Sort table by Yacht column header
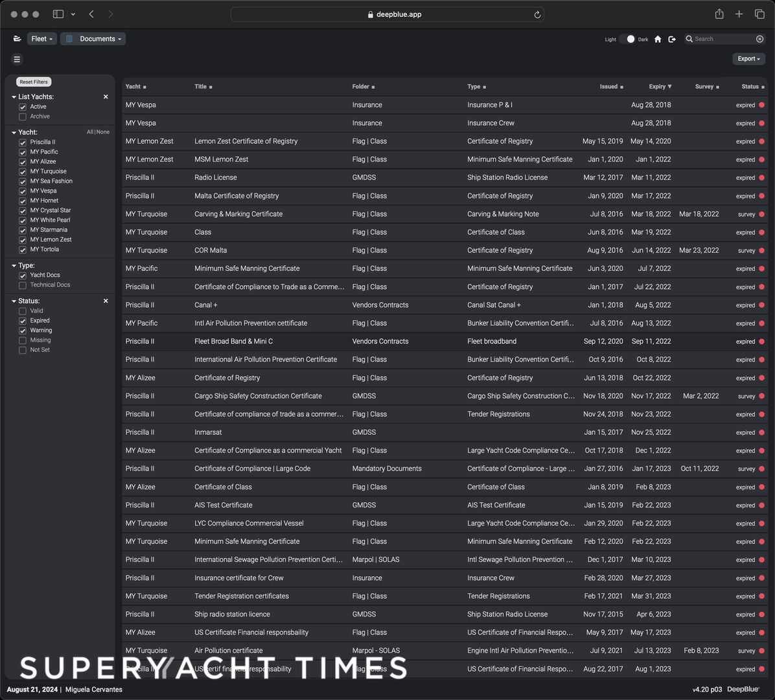775x700 pixels. 133,86
